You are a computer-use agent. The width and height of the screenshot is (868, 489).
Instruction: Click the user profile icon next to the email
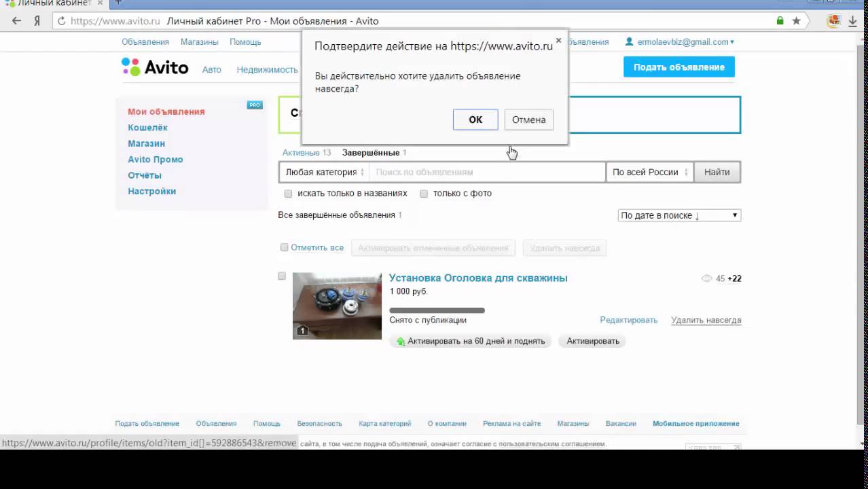pos(630,41)
